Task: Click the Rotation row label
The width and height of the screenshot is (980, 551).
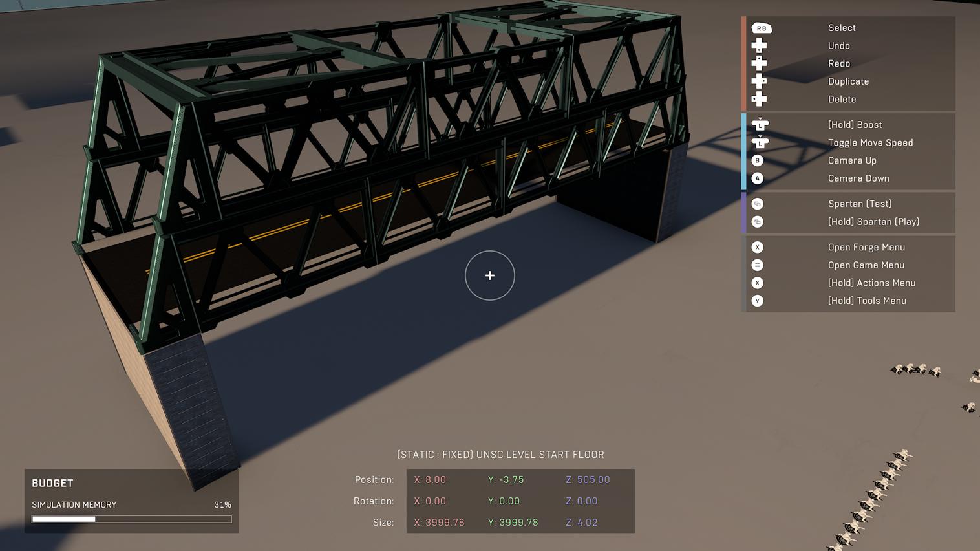Action: click(374, 501)
